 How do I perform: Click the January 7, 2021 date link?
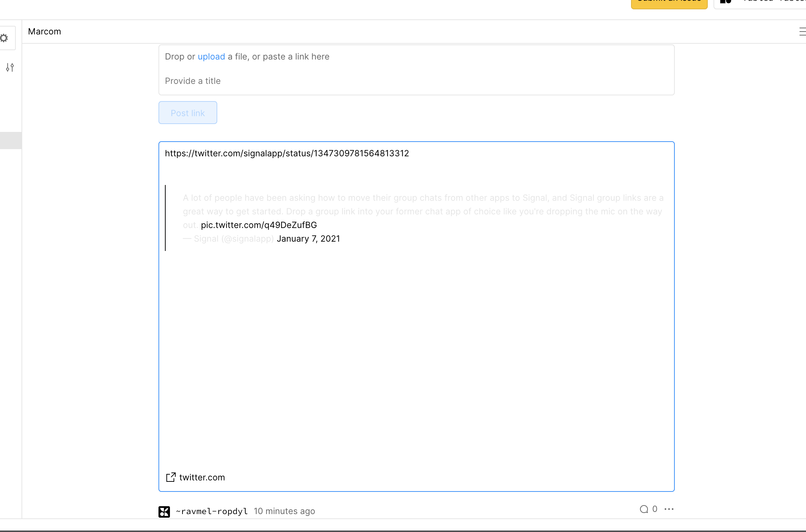click(x=308, y=239)
